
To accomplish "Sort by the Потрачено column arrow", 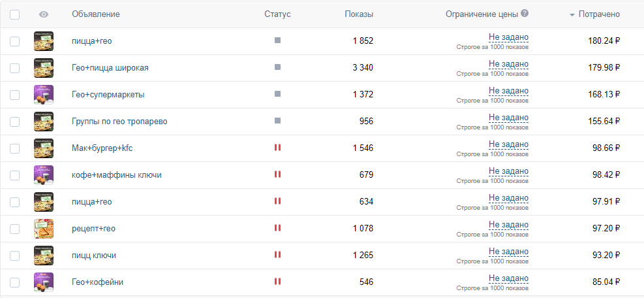I will pos(572,14).
